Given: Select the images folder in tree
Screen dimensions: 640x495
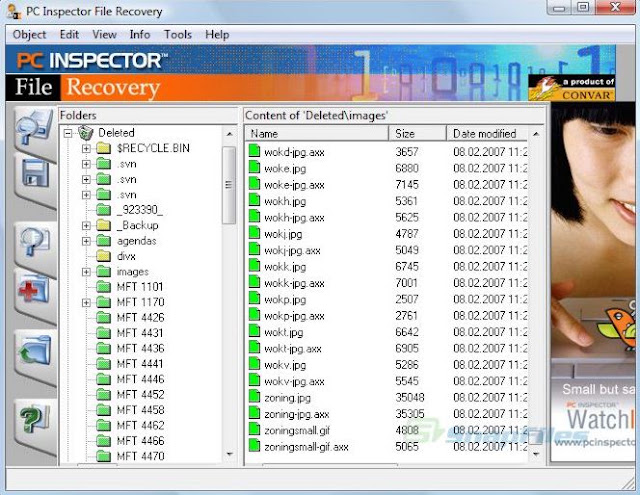Looking at the screenshot, I should click(133, 272).
